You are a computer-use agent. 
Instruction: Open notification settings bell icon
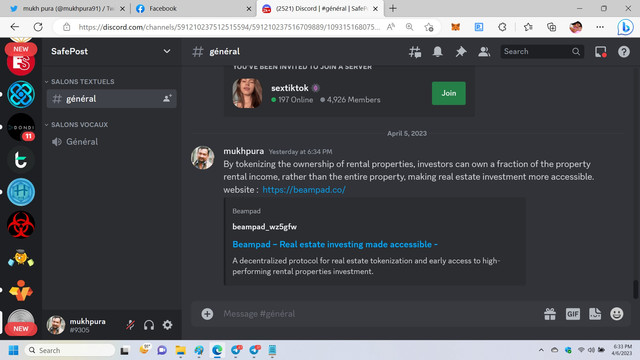[438, 51]
